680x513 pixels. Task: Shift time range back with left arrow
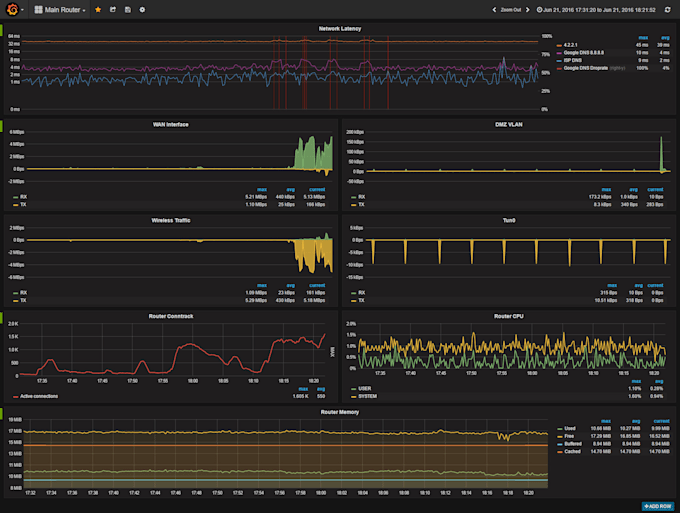tap(494, 10)
